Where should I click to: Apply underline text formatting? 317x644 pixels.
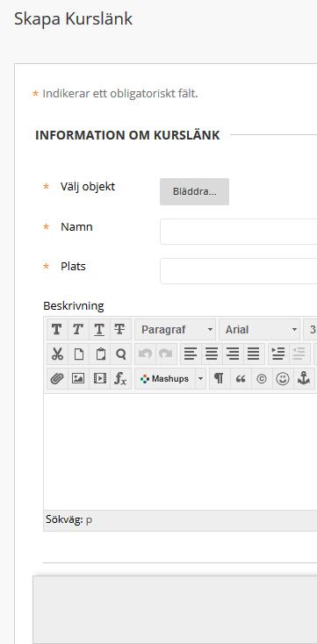click(x=99, y=329)
